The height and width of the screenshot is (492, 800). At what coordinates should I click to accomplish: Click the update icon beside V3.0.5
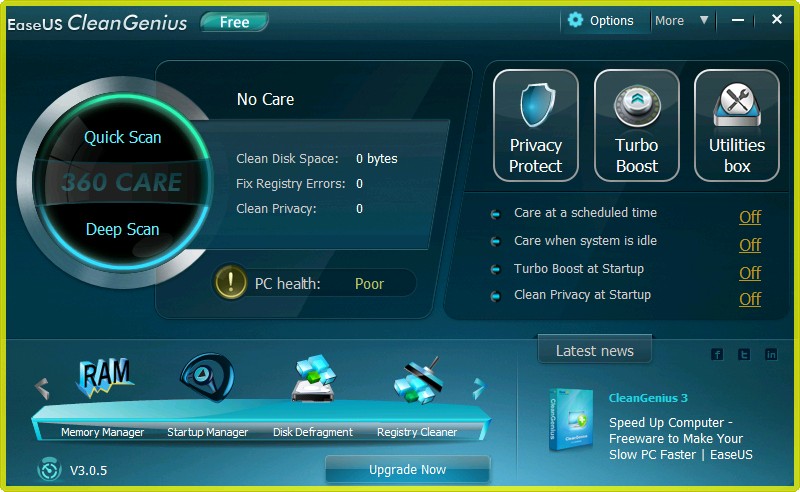click(49, 470)
